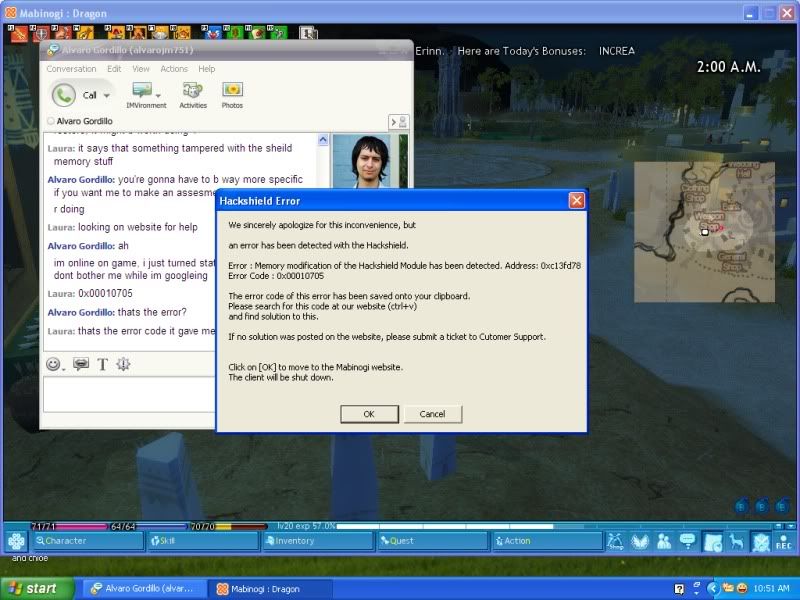Switch to Alvaro Gordillo taskbar button

click(143, 588)
